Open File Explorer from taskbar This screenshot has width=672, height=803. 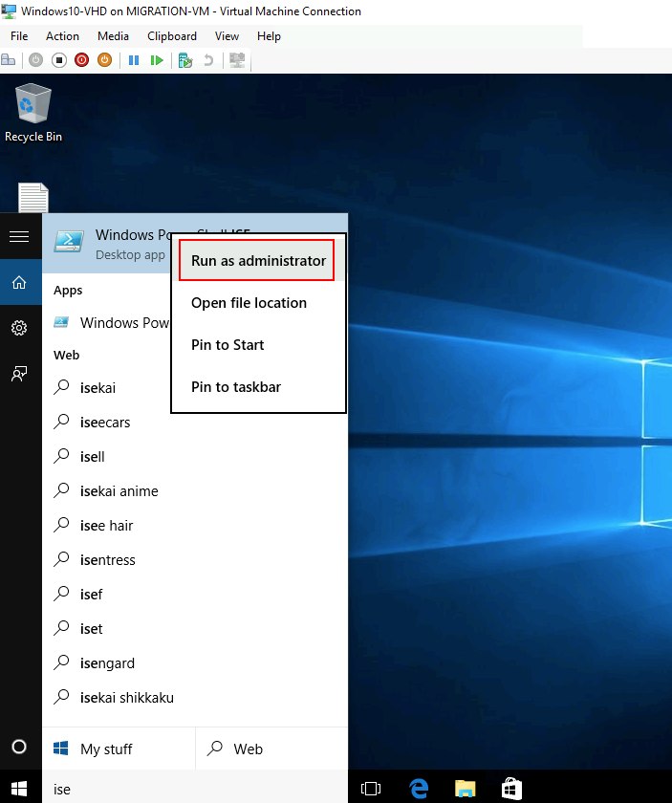coord(466,790)
